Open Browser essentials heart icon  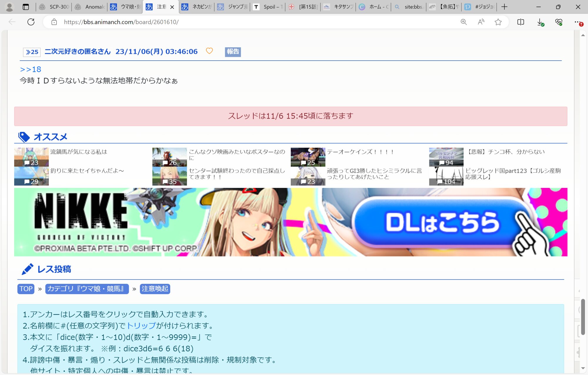[x=559, y=22]
